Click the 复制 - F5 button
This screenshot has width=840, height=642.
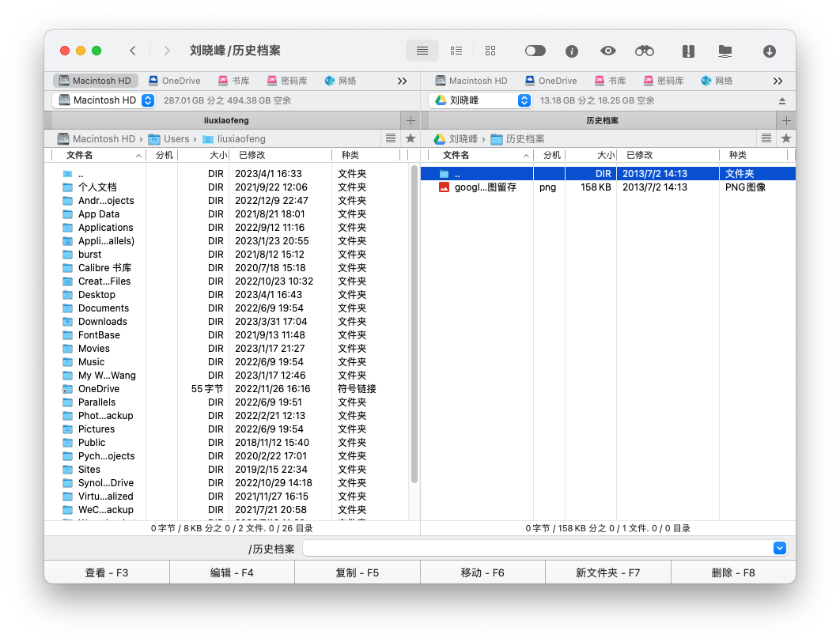point(358,573)
